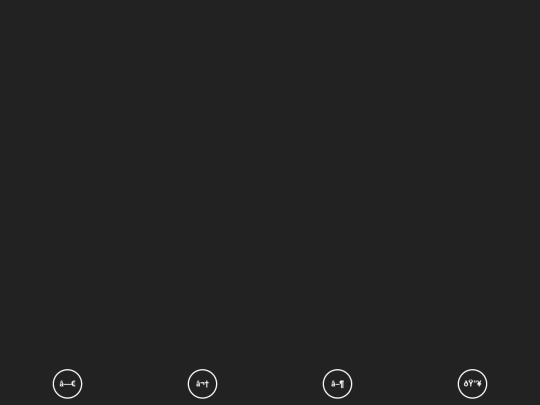Image resolution: width=540 pixels, height=405 pixels.
Task: Fire using the last round control
Action: (472, 384)
